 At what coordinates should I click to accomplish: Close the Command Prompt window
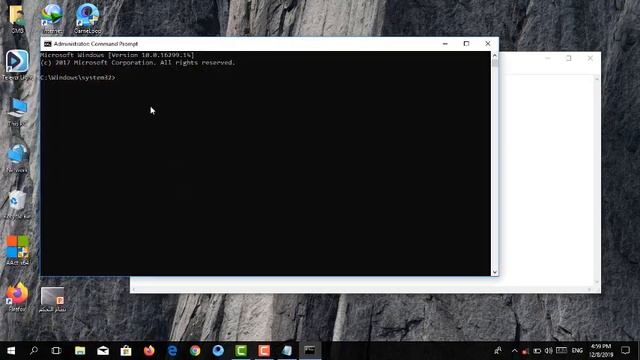coord(488,44)
